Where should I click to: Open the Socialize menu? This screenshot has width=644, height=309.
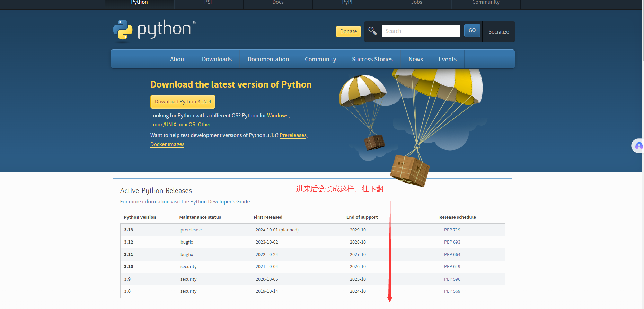point(499,32)
